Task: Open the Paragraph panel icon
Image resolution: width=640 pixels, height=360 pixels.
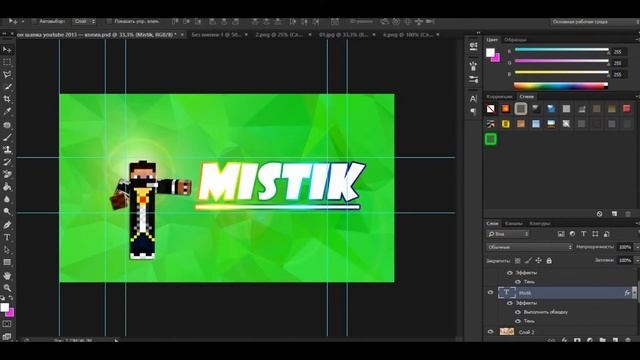Action: pyautogui.click(x=473, y=111)
